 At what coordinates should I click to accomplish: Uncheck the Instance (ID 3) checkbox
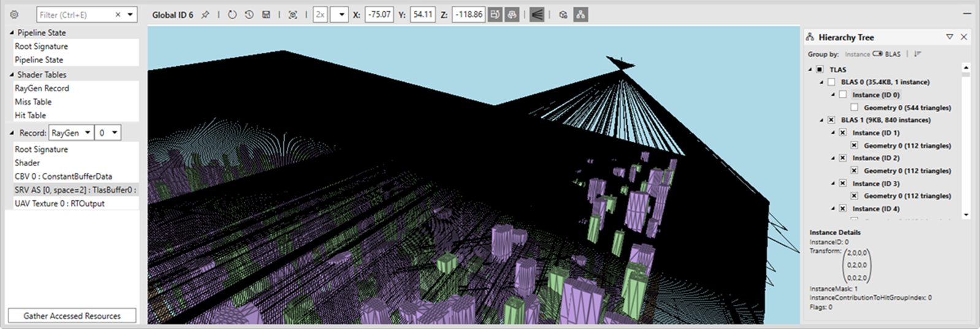[x=843, y=184]
